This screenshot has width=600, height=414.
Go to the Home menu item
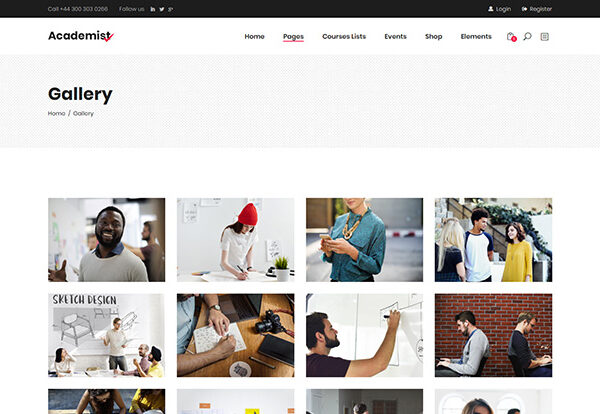254,36
